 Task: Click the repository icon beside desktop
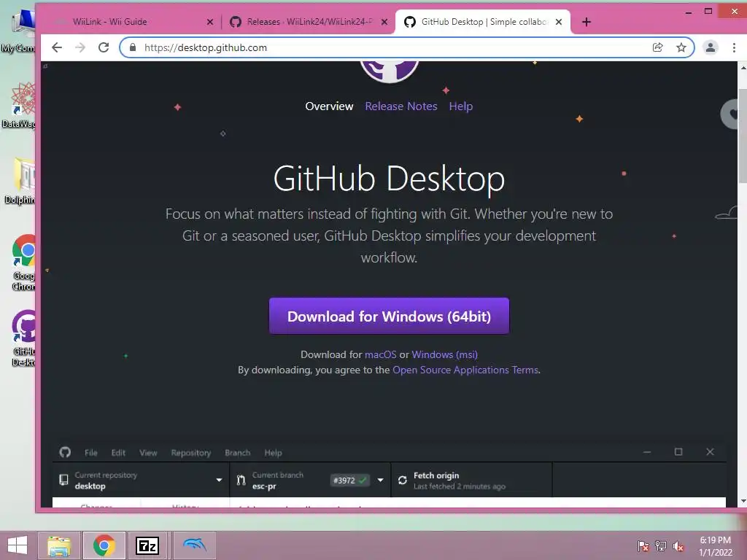(x=63, y=480)
